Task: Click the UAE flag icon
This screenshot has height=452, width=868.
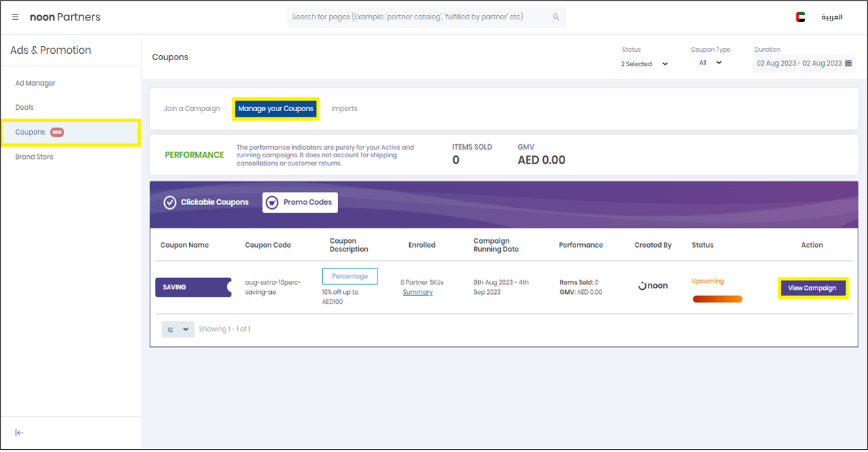Action: tap(800, 17)
